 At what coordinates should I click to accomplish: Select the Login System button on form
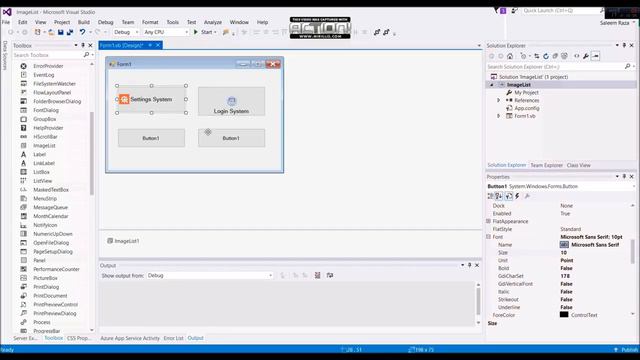(231, 101)
